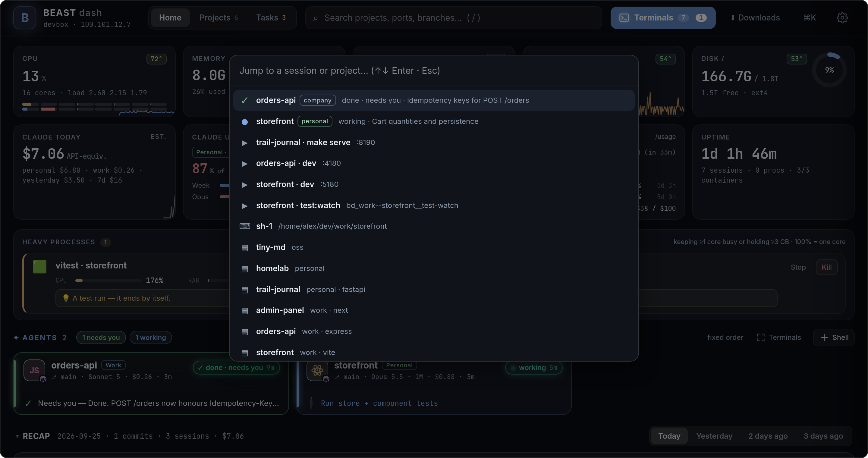
Task: Click play icon for storefront dev :5180
Action: click(245, 184)
